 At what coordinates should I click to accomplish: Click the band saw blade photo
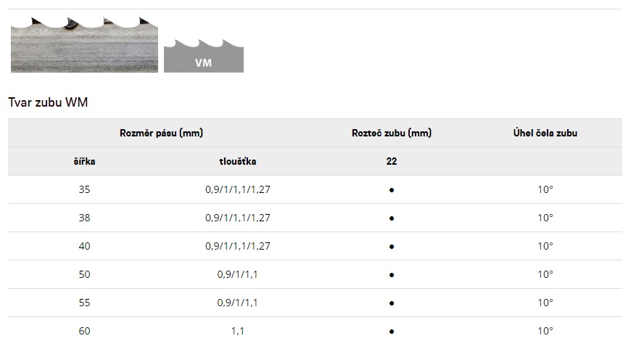coord(84,45)
